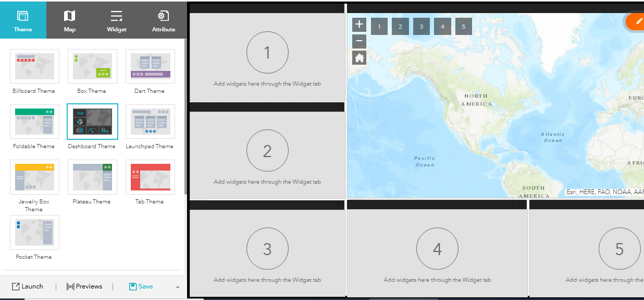Zoom out on the map
The height and width of the screenshot is (300, 644).
360,41
